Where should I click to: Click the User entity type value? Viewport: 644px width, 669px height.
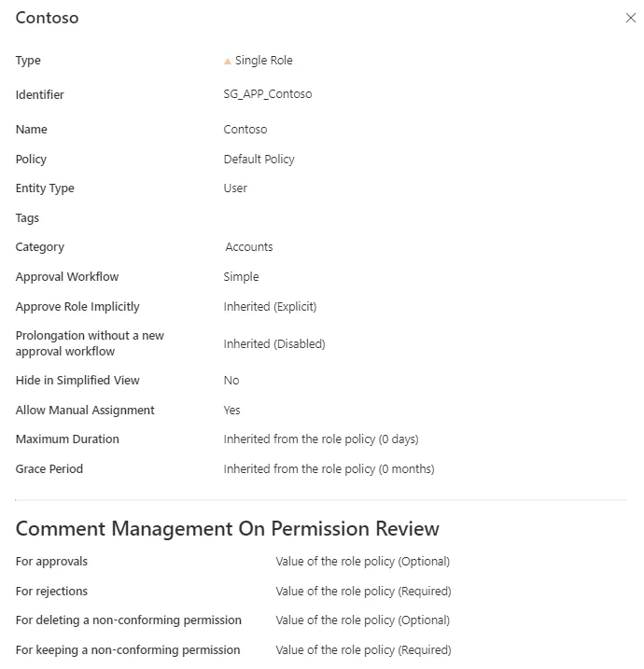[x=235, y=188]
